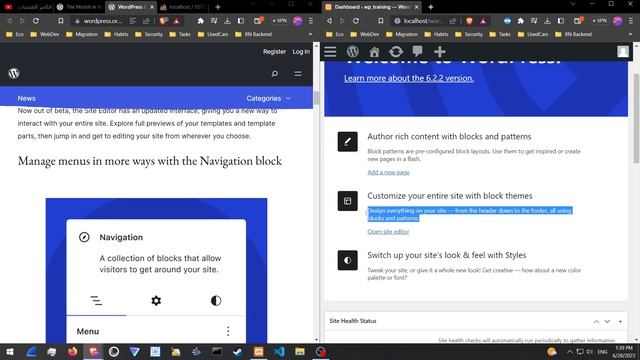Click Register link on wordpress.org
The height and width of the screenshot is (360, 640).
274,51
